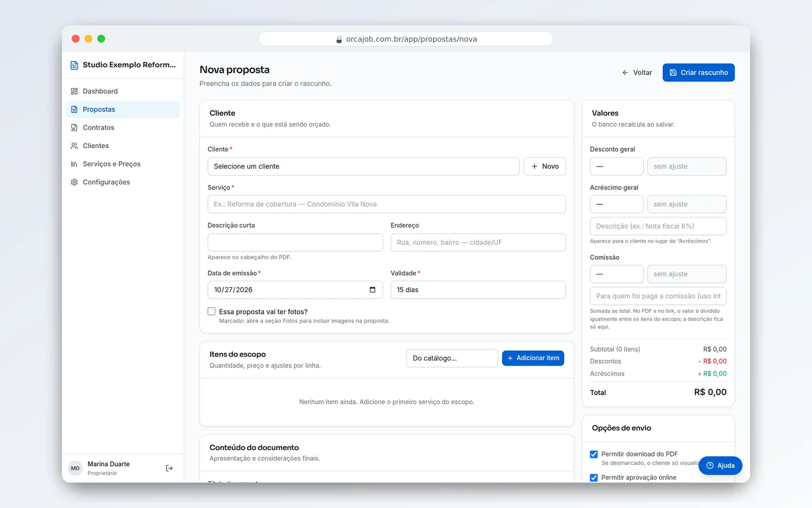
Task: Click the Descrição curta input field
Action: point(295,242)
